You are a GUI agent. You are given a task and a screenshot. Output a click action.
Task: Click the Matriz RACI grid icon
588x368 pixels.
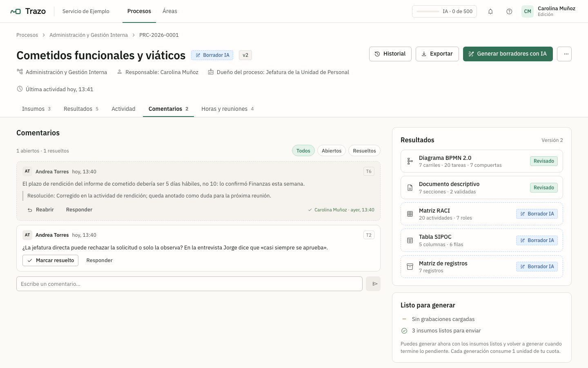[410, 214]
